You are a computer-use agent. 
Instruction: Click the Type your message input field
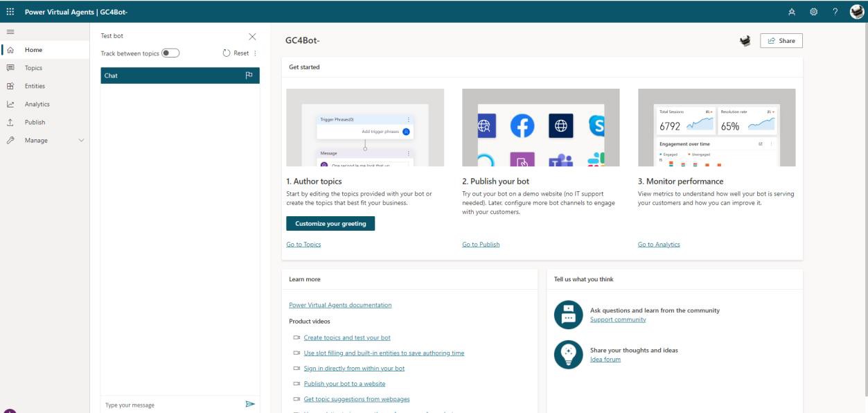pyautogui.click(x=170, y=405)
